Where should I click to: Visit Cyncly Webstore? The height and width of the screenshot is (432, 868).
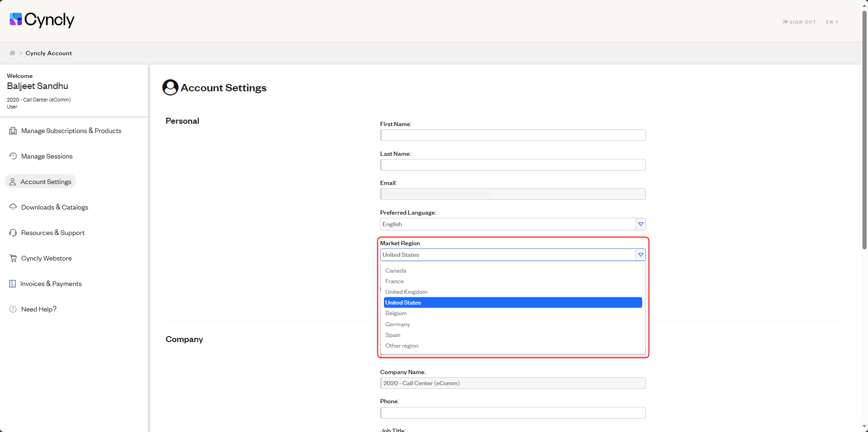click(x=46, y=258)
